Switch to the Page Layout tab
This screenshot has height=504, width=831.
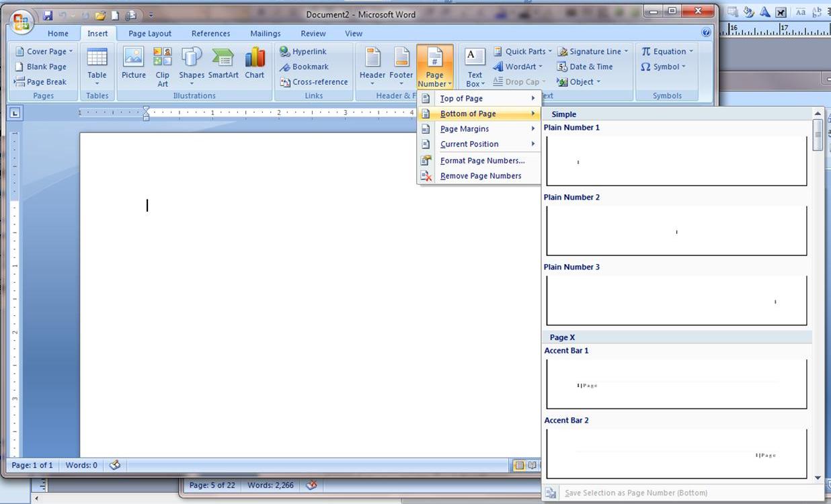coord(150,34)
